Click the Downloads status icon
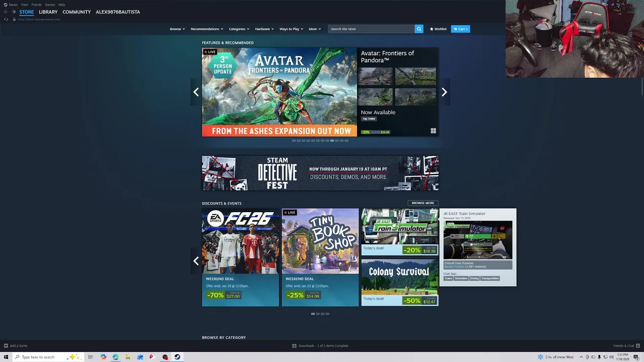The width and height of the screenshot is (644, 362). click(294, 345)
